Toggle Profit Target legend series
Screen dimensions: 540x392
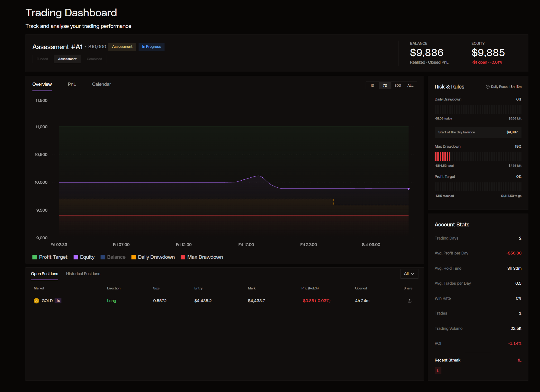click(50, 257)
